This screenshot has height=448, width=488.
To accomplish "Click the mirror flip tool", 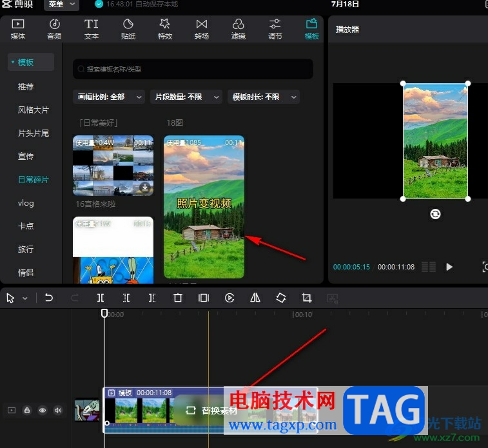I will 255,298.
